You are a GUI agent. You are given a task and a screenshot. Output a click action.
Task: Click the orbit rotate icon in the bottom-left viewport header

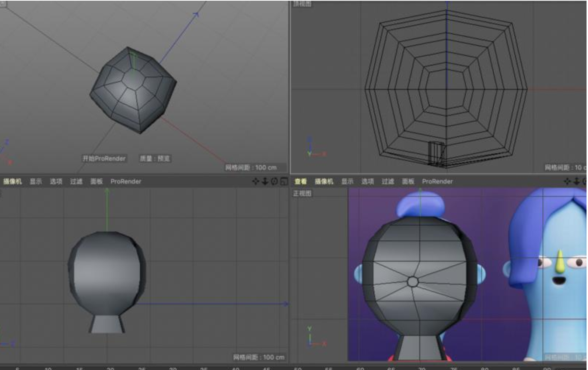click(274, 181)
